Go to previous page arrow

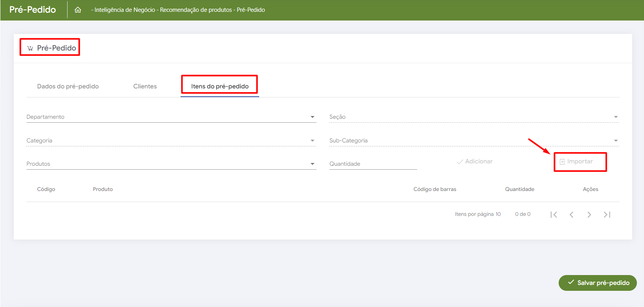click(571, 215)
